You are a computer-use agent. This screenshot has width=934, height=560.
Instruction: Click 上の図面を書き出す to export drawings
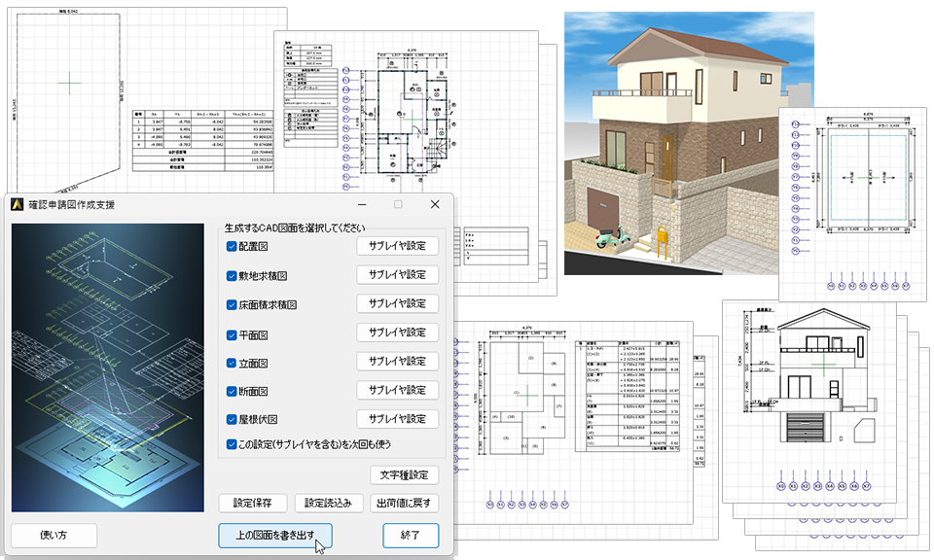[x=275, y=535]
